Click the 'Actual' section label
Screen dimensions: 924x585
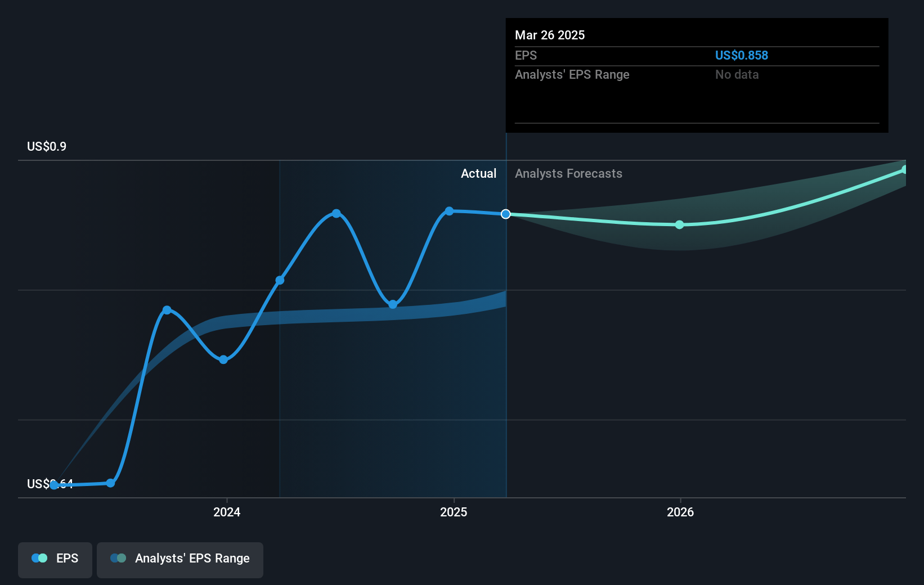pyautogui.click(x=478, y=173)
